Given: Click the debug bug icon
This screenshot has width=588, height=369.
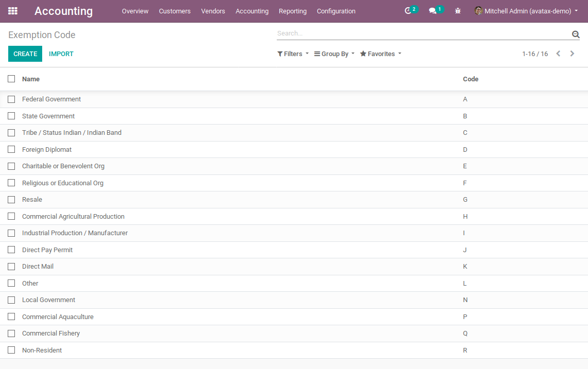Looking at the screenshot, I should (458, 11).
